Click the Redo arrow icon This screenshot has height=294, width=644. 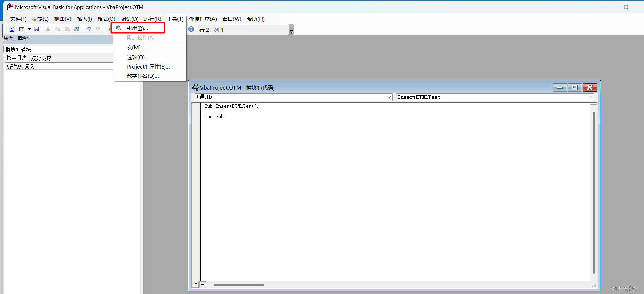98,29
